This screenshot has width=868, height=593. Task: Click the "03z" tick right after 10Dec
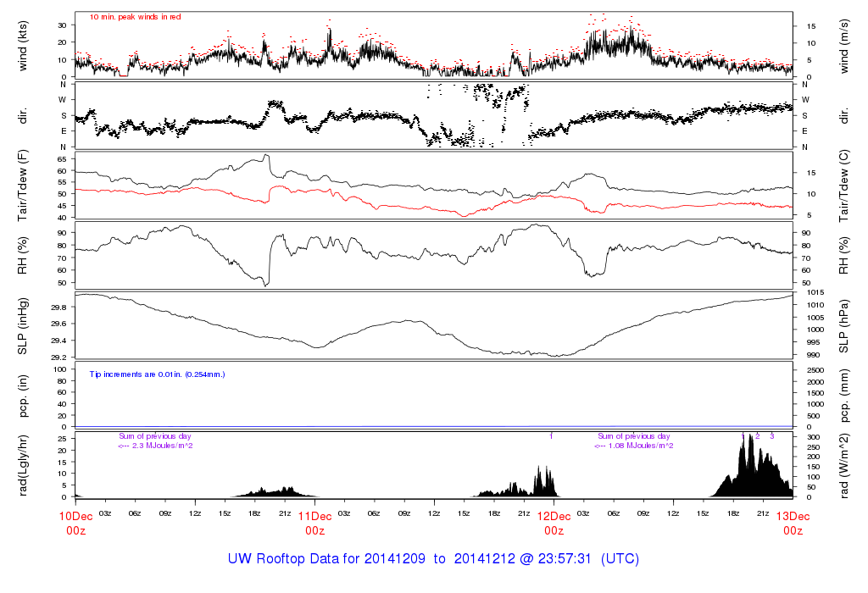click(x=104, y=513)
